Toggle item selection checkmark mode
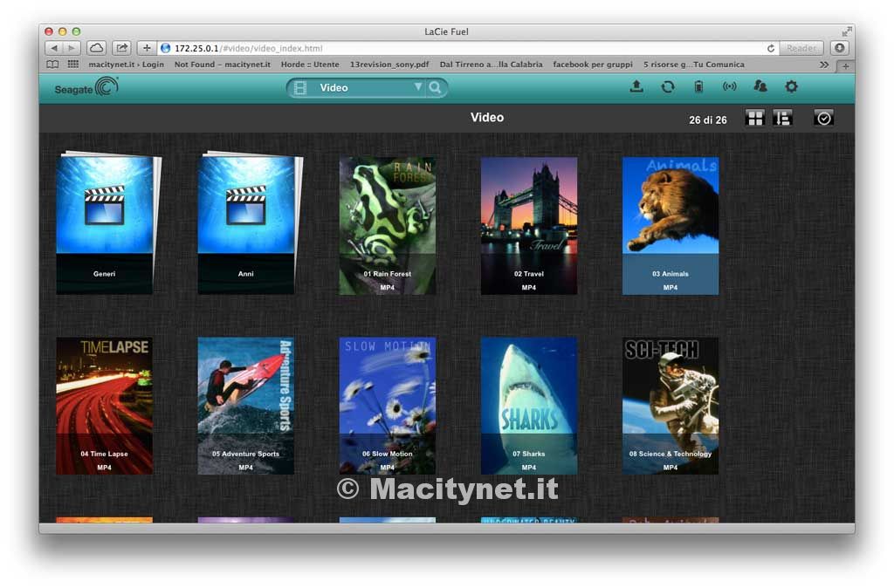The width and height of the screenshot is (894, 588). click(823, 118)
